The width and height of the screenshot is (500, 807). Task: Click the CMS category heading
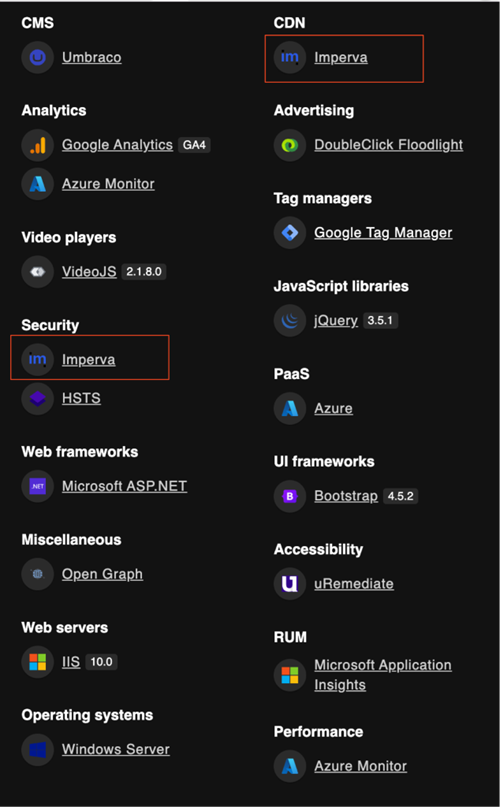(38, 23)
